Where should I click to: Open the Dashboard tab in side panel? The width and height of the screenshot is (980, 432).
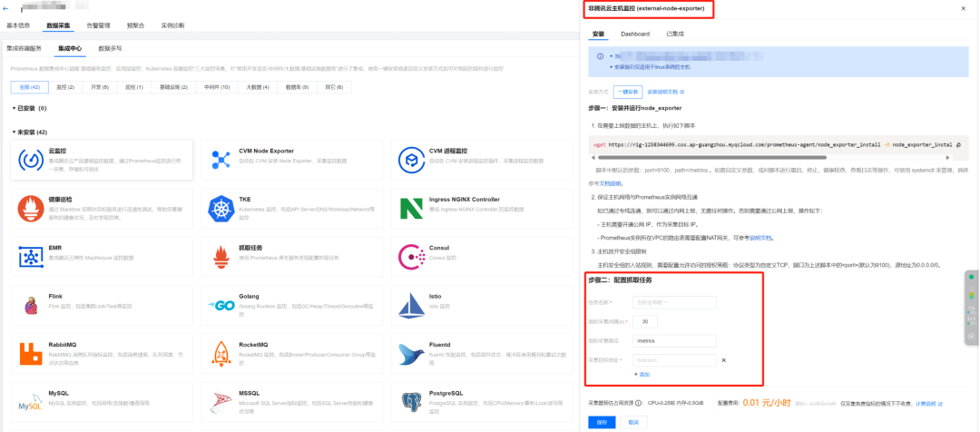coord(635,34)
